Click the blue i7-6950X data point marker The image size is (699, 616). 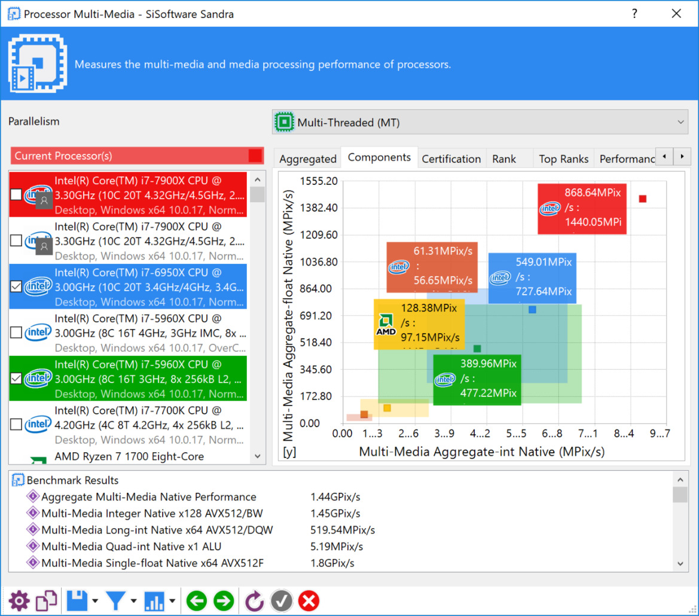[x=532, y=309]
